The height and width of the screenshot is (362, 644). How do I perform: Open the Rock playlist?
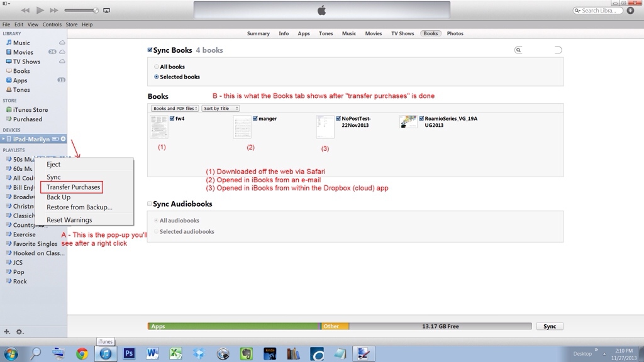19,282
